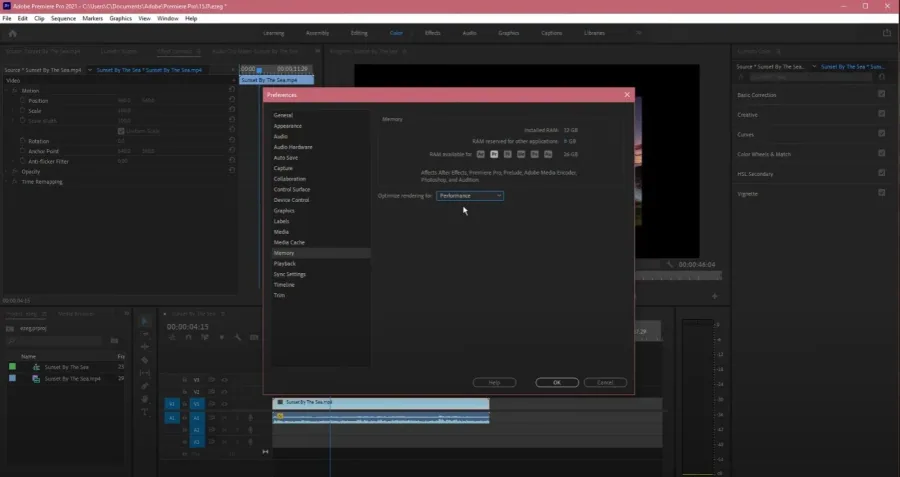
Task: Select the Sunset By The Sea.mp4 project item
Action: click(x=72, y=379)
